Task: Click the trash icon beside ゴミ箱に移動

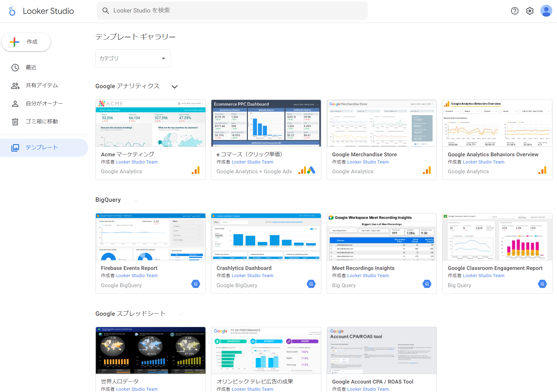Action: point(15,122)
